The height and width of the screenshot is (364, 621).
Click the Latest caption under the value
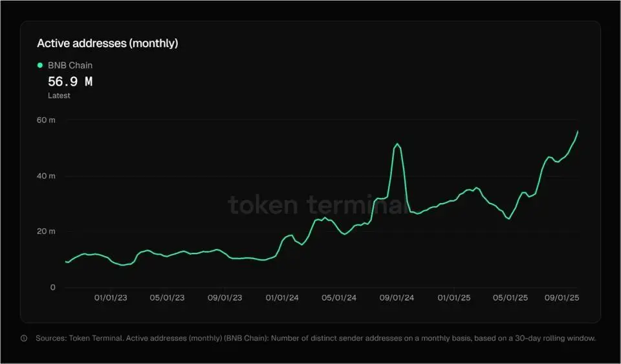pyautogui.click(x=59, y=96)
